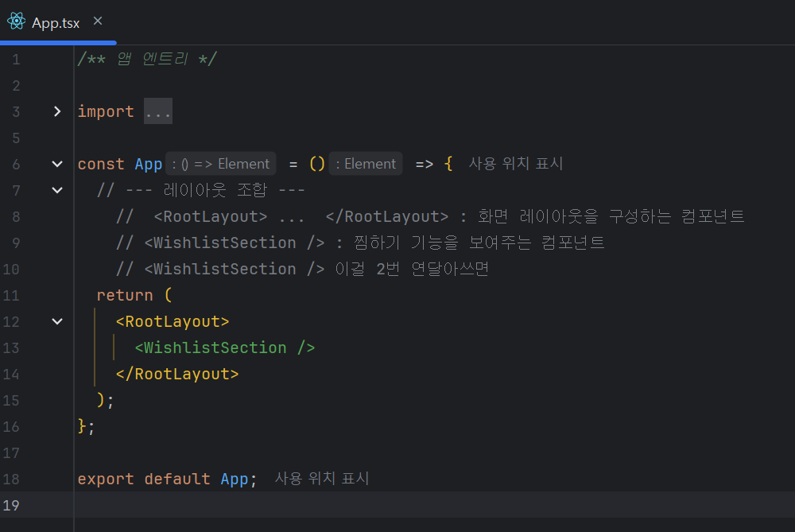Image resolution: width=795 pixels, height=532 pixels.
Task: Click the closing RootLayout tag
Action: click(177, 375)
